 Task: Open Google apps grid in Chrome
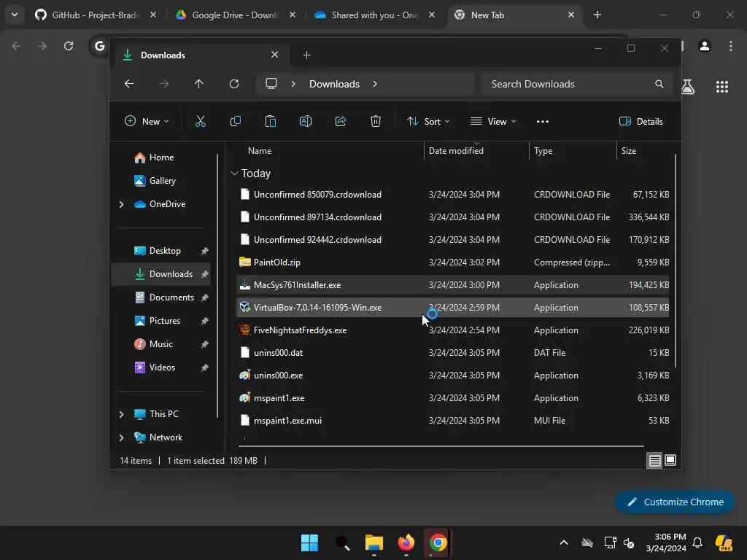pos(722,87)
